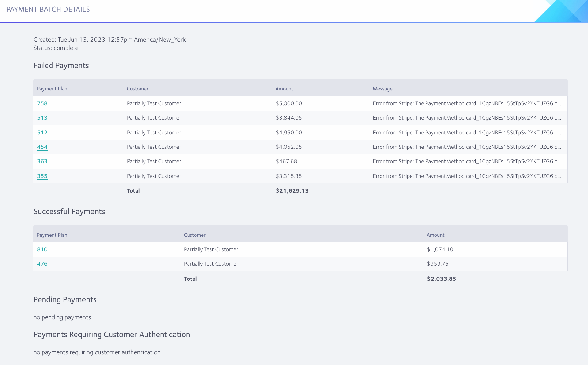
Task: Click customer name in plan 810 row
Action: (211, 249)
